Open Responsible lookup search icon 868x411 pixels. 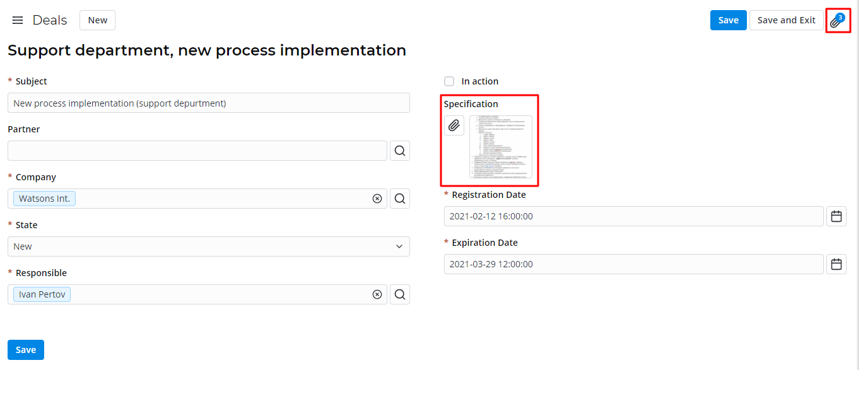pyautogui.click(x=400, y=294)
